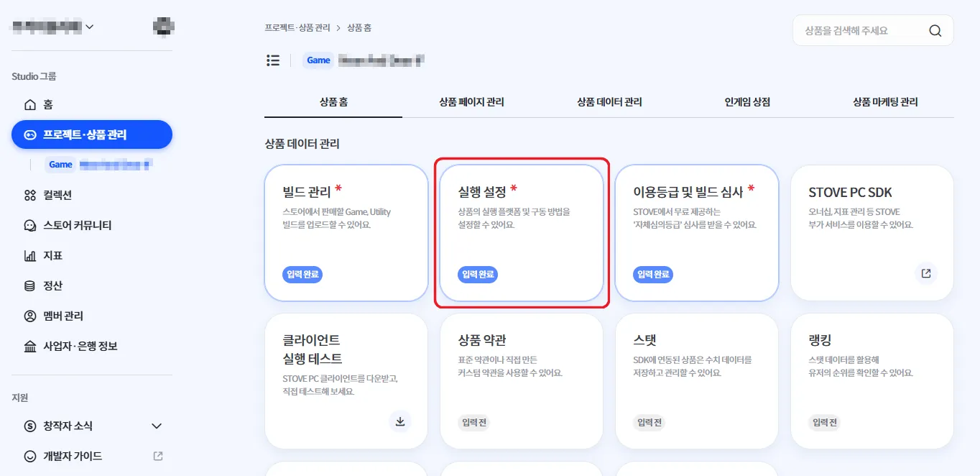Select the 상품 마케팅 관리 tab
The height and width of the screenshot is (476, 980).
pos(885,102)
